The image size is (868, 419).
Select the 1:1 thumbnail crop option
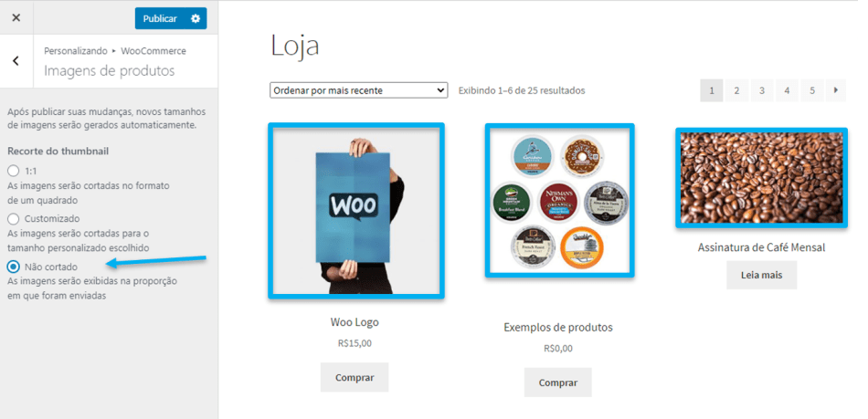tap(14, 171)
